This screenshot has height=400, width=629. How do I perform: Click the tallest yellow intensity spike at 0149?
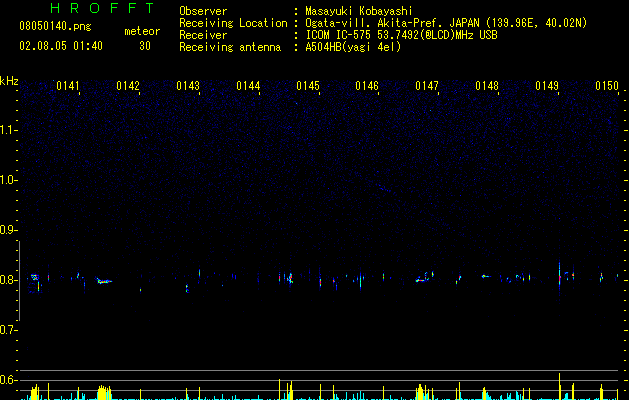click(x=559, y=386)
